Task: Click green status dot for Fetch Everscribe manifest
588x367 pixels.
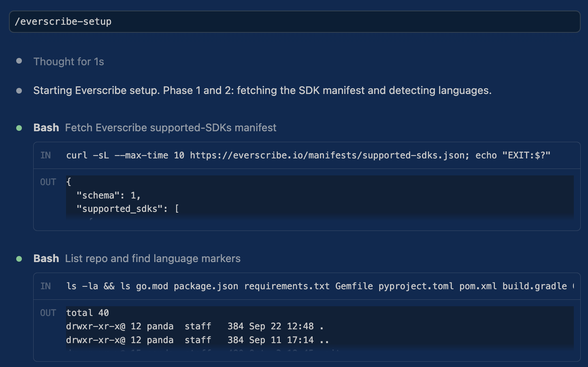Action: [19, 128]
